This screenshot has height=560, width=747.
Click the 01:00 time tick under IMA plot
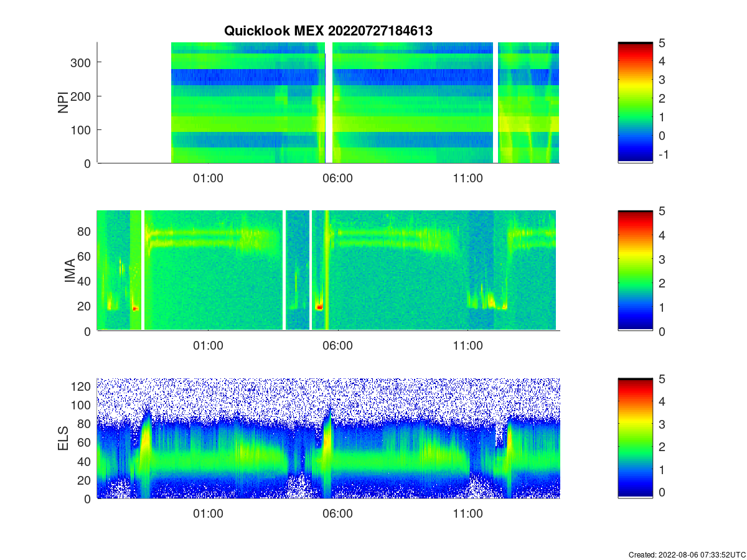[208, 346]
